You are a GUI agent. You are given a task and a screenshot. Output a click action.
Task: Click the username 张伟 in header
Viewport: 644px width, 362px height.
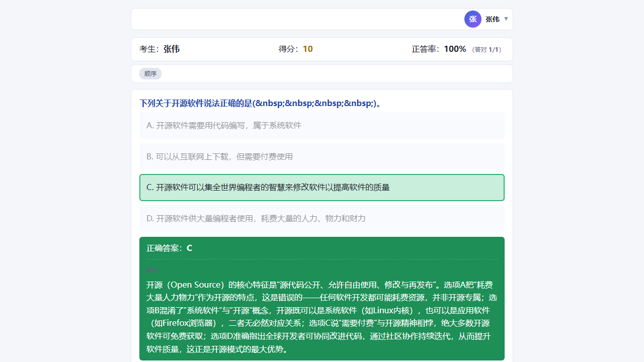click(x=493, y=19)
